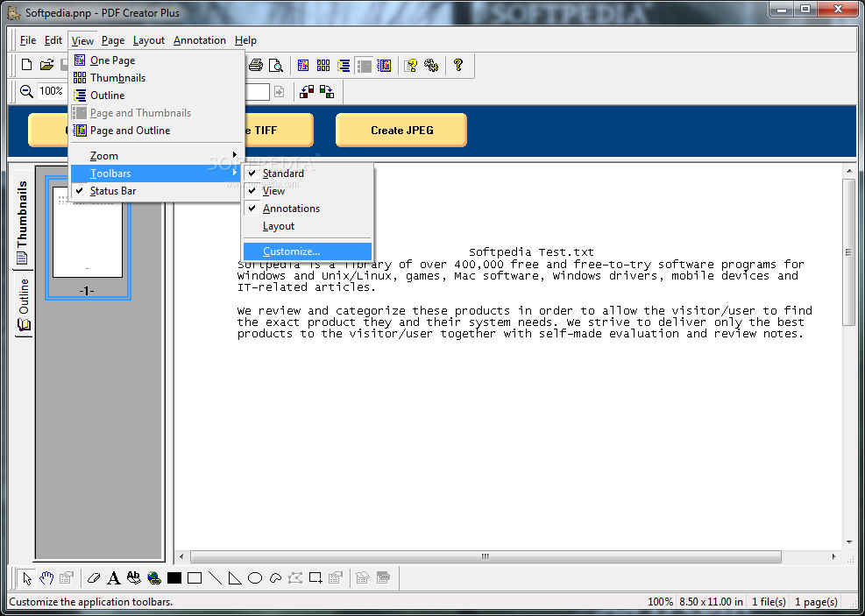Select the freehand curve annotation tool

tap(275, 578)
